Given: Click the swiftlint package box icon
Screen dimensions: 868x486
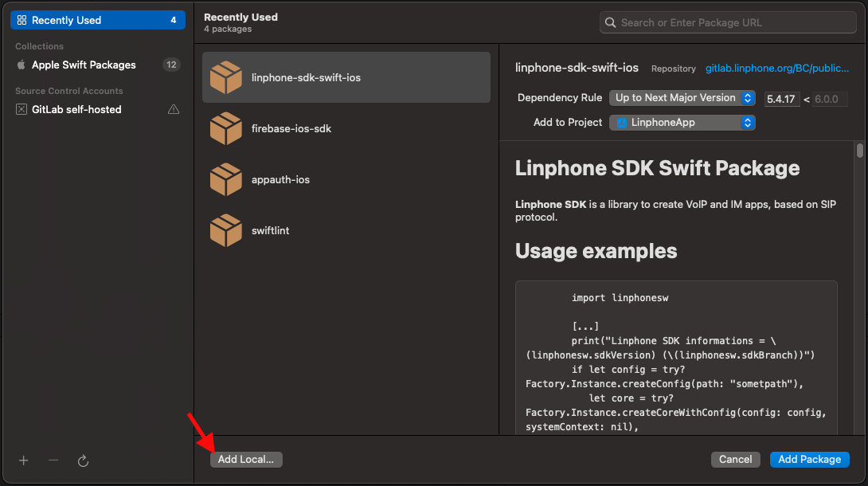Looking at the screenshot, I should pyautogui.click(x=226, y=230).
